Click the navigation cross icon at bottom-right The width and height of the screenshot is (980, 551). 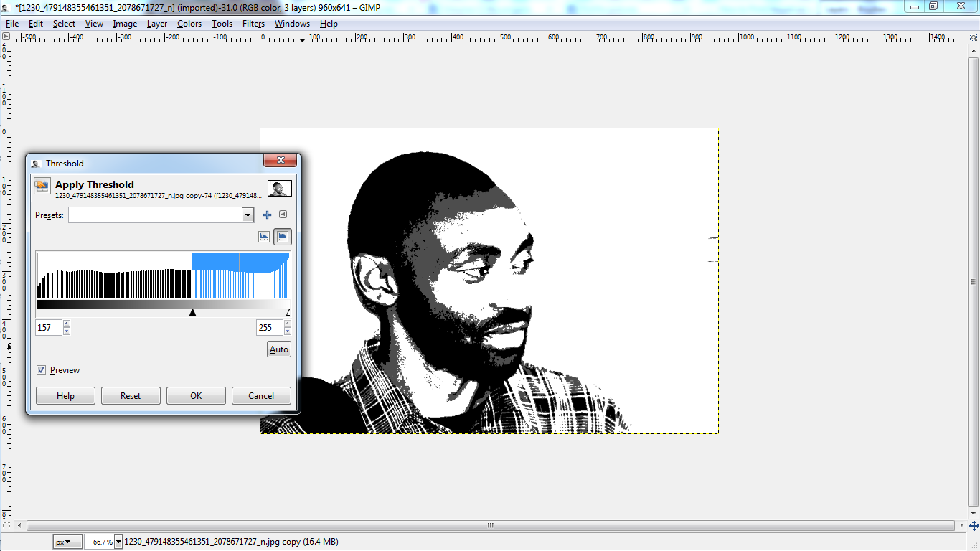tap(974, 526)
